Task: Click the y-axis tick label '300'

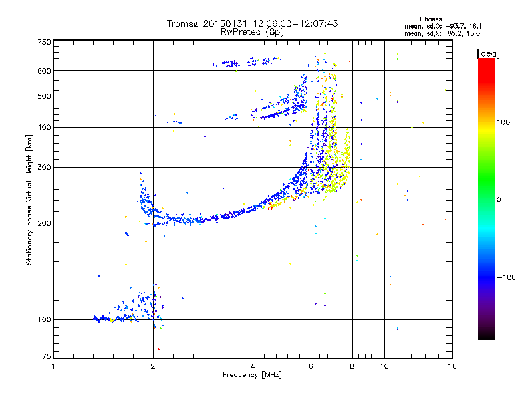Action: pos(44,167)
